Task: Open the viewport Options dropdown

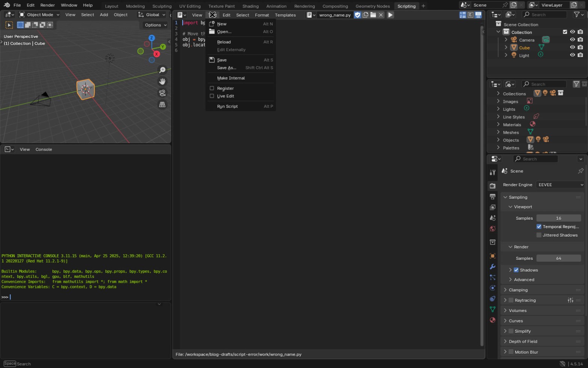Action: tap(156, 25)
